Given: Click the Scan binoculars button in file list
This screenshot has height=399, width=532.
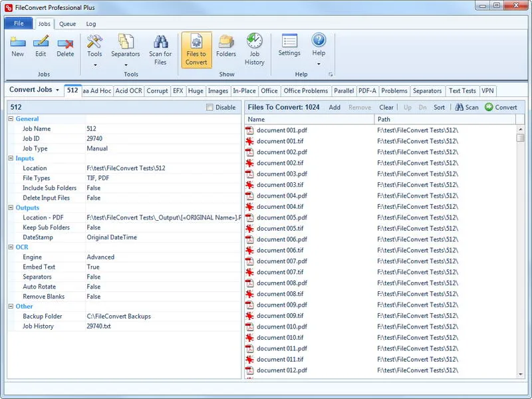Looking at the screenshot, I should [x=467, y=107].
